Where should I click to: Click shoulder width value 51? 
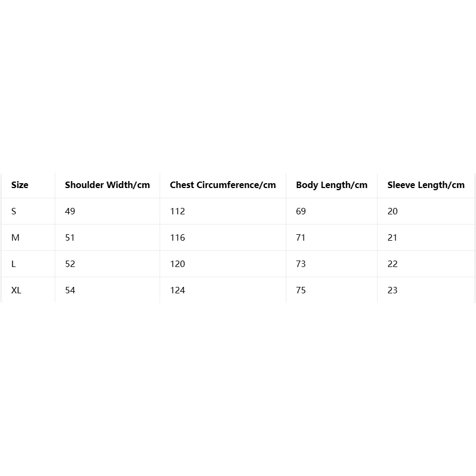(70, 237)
